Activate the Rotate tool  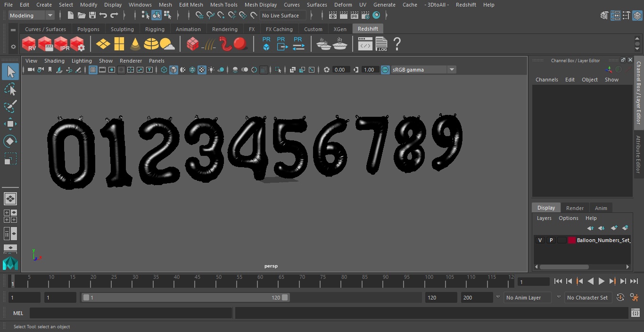click(x=10, y=141)
